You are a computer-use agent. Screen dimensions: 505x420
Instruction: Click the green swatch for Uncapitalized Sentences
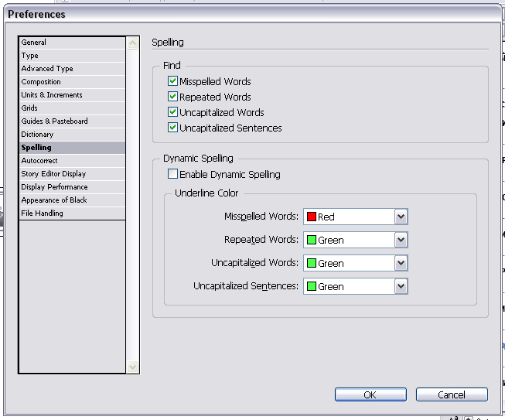(x=312, y=286)
